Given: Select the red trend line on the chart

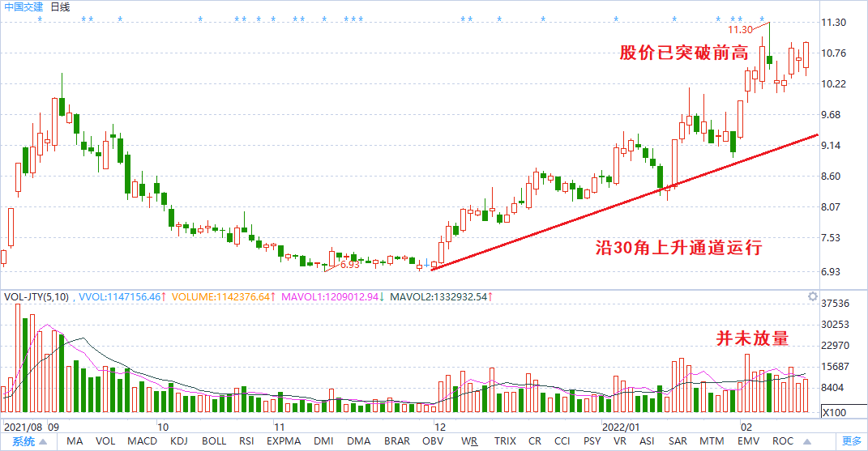Looking at the screenshot, I should (624, 202).
